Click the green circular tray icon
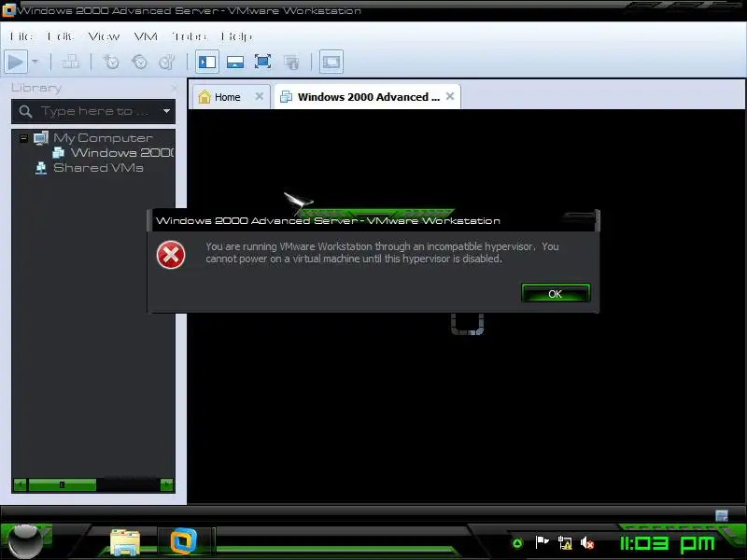 (x=517, y=543)
